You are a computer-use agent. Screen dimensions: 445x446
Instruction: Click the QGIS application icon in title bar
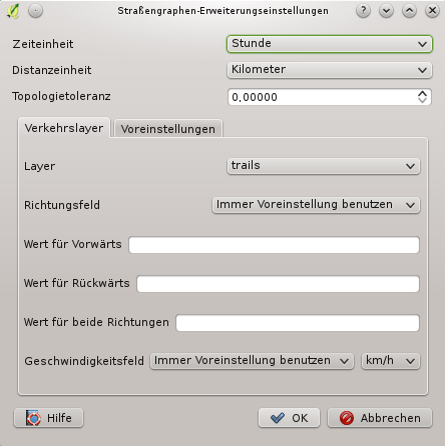pos(13,11)
